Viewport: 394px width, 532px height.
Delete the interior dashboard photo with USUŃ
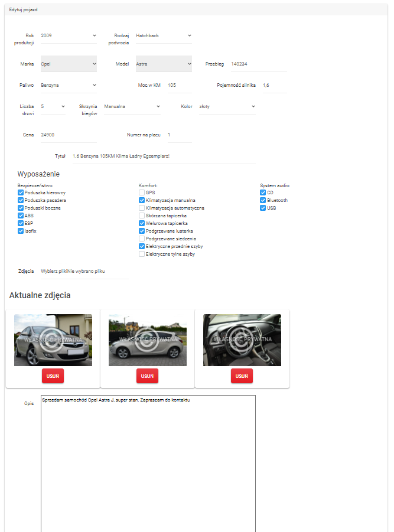point(242,376)
